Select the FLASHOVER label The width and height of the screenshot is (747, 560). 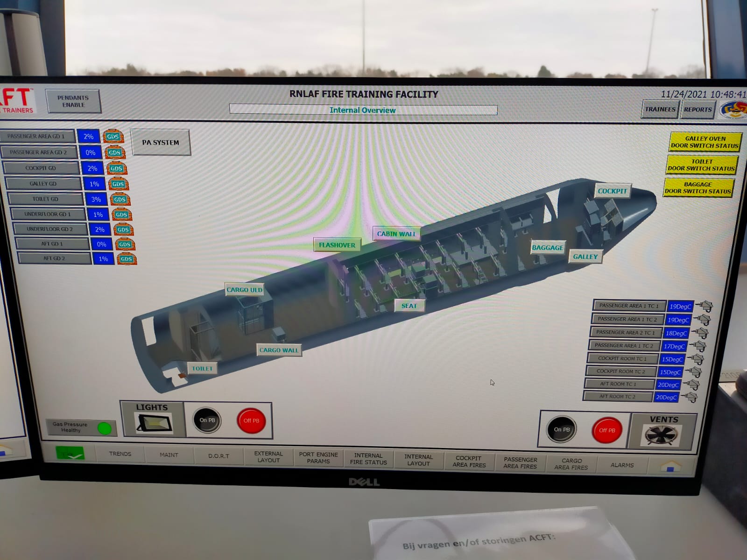coord(337,245)
